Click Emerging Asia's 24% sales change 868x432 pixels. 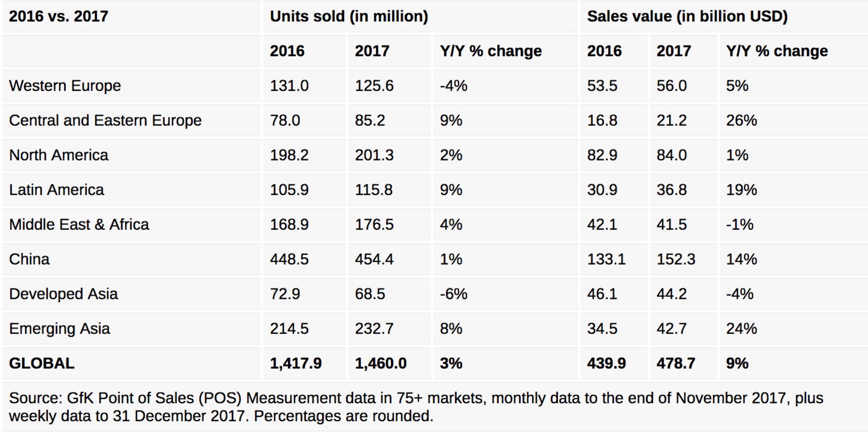point(741,329)
